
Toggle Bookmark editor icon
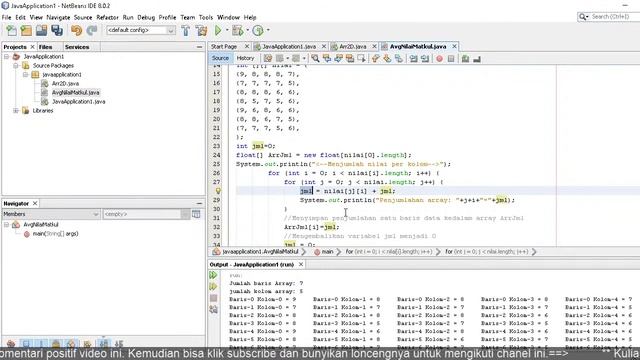[x=399, y=58]
